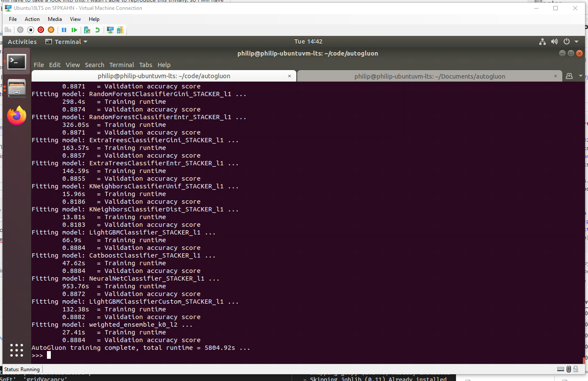Switch to the ~/Documents/autogluon terminal tab
Screen dimensions: 588x381
pyautogui.click(x=430, y=76)
